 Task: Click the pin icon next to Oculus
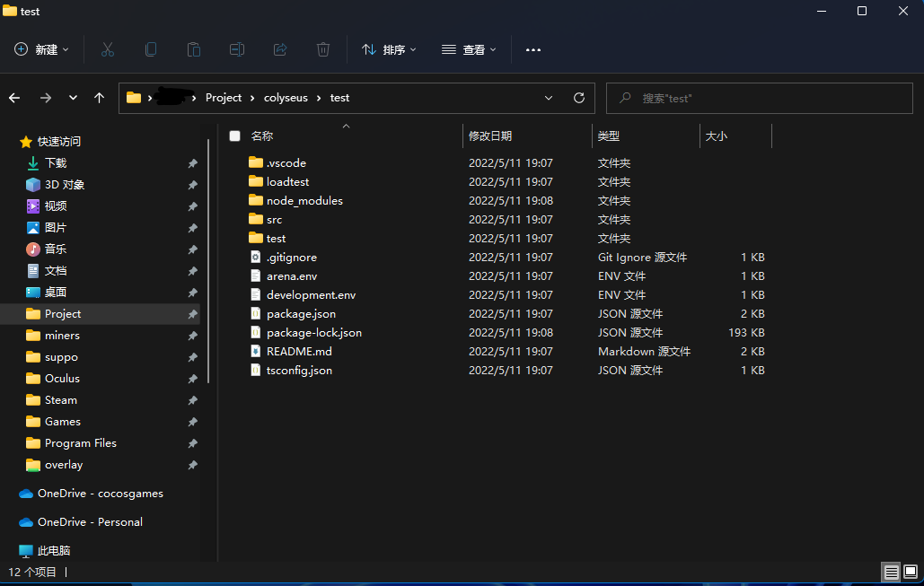coord(193,379)
